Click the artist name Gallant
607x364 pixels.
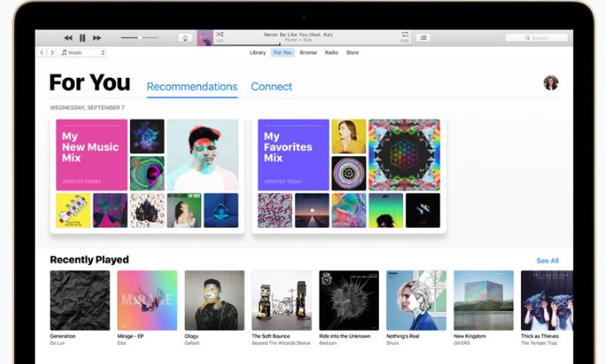(x=192, y=343)
